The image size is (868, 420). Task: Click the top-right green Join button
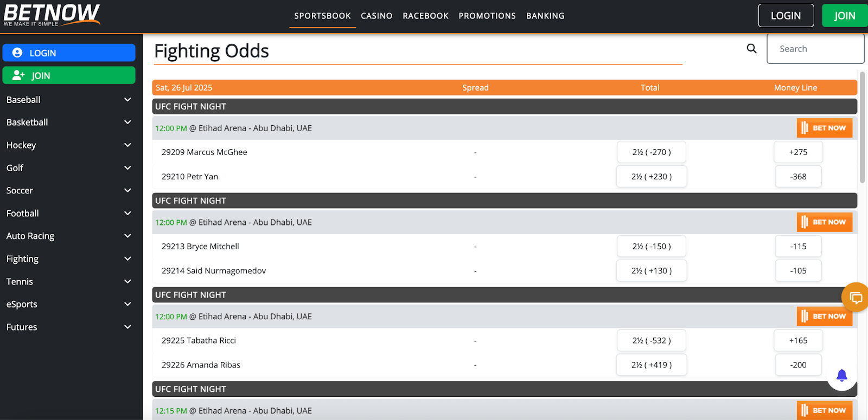coord(844,16)
